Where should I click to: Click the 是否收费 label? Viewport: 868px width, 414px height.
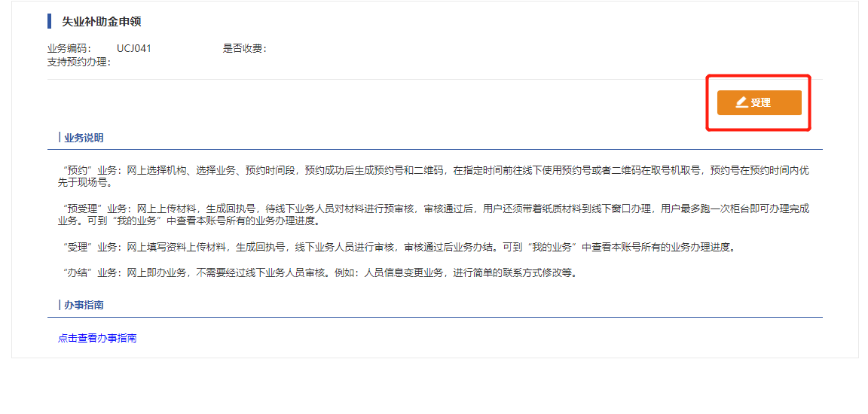pyautogui.click(x=245, y=49)
